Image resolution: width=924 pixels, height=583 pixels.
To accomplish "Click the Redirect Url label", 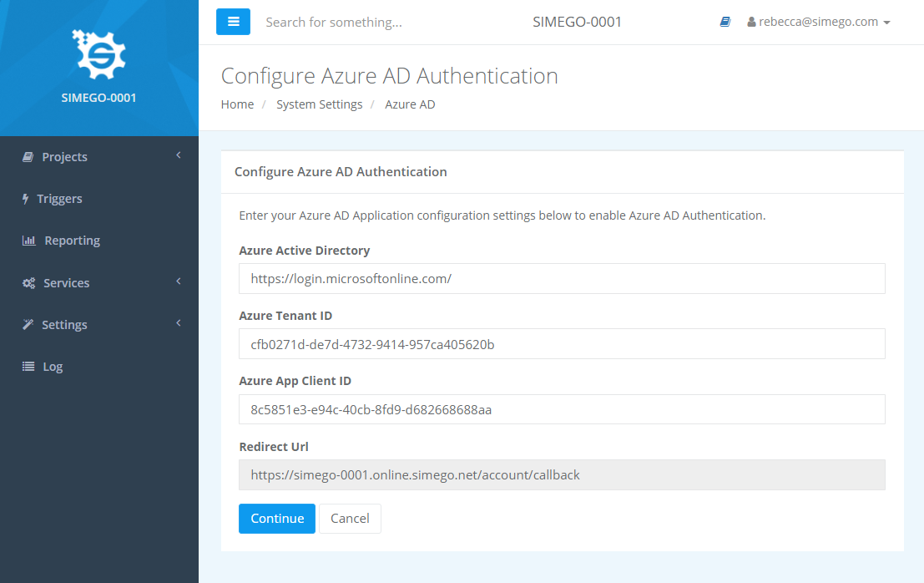I will (274, 447).
